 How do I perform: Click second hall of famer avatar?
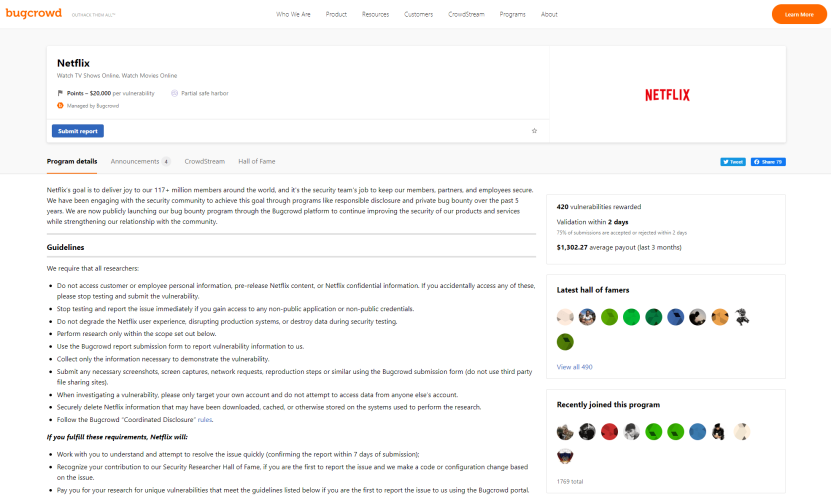pos(587,317)
